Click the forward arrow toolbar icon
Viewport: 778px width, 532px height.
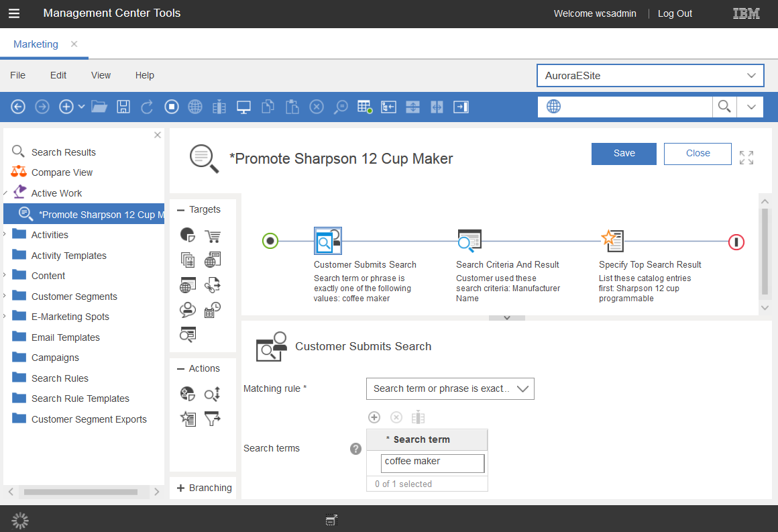coord(42,107)
